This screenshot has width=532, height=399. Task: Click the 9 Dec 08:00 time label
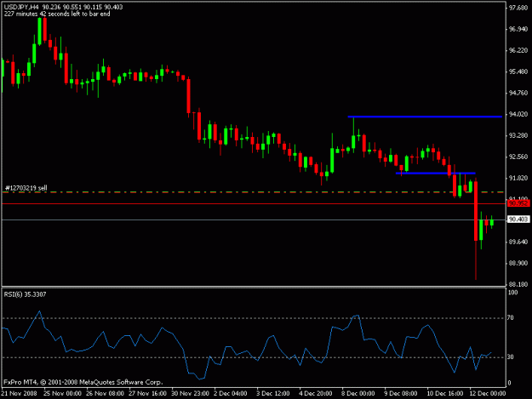pyautogui.click(x=401, y=393)
